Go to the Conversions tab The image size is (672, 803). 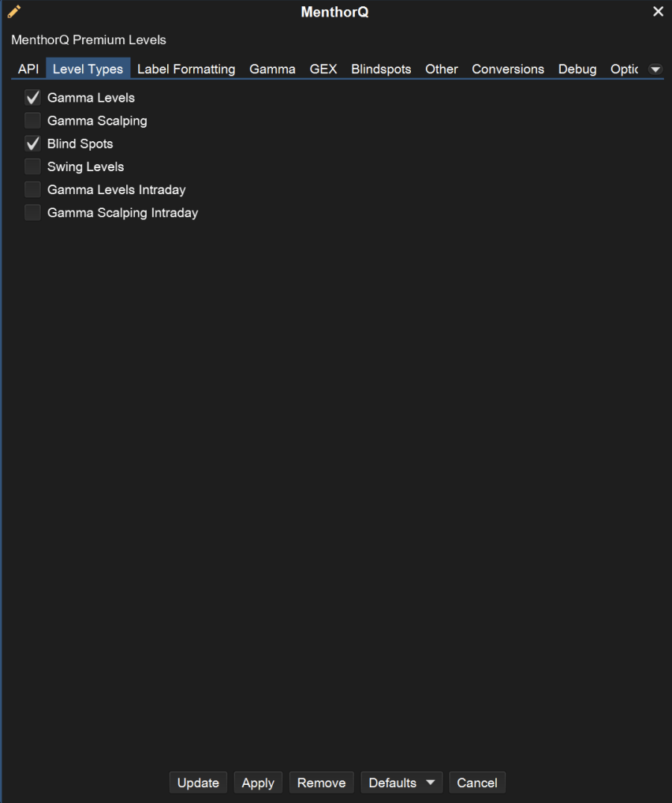click(508, 69)
